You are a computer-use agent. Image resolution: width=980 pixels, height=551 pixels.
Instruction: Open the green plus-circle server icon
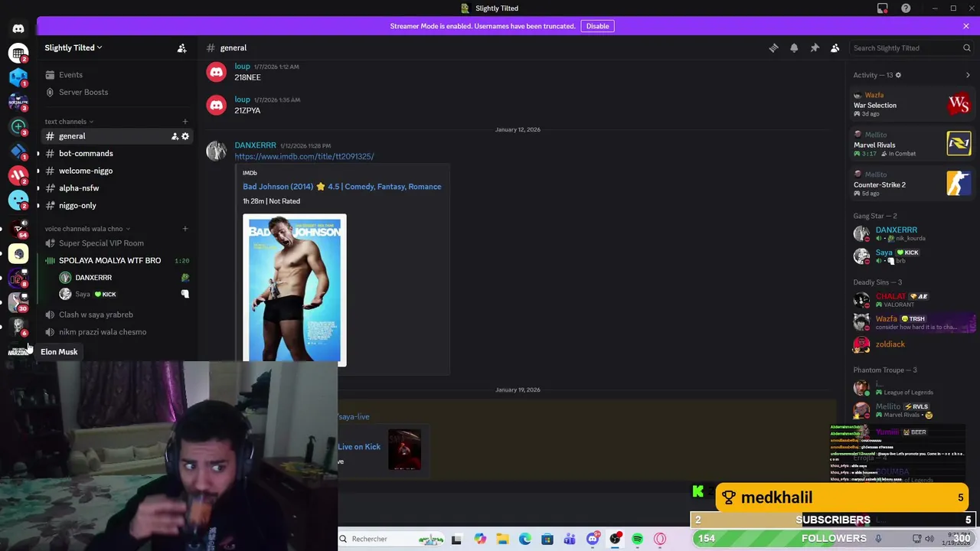click(18, 126)
